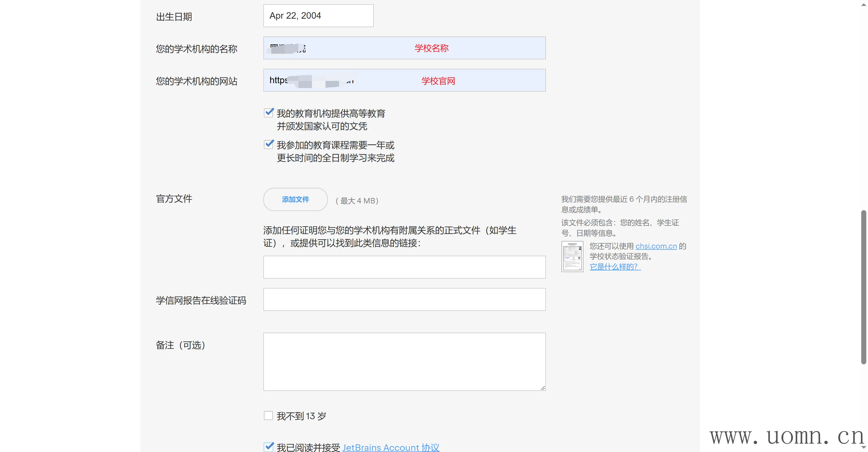Screen dimensions: 868x452
Task: Check the 我不到 13 岁 checkbox
Action: 268,416
